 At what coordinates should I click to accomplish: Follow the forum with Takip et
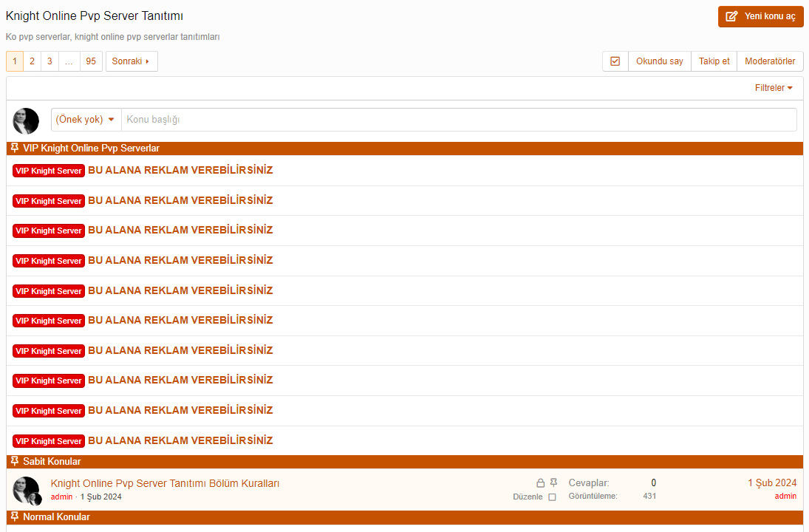coord(714,61)
